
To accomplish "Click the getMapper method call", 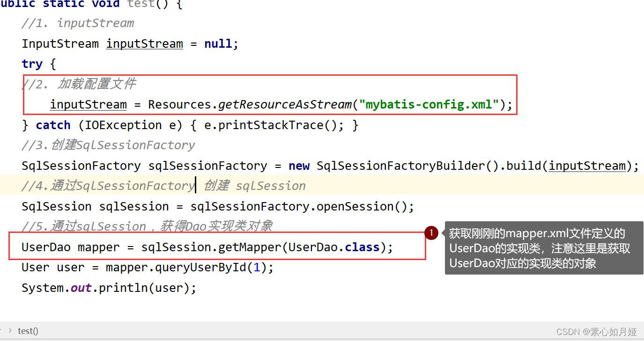I will [250, 247].
